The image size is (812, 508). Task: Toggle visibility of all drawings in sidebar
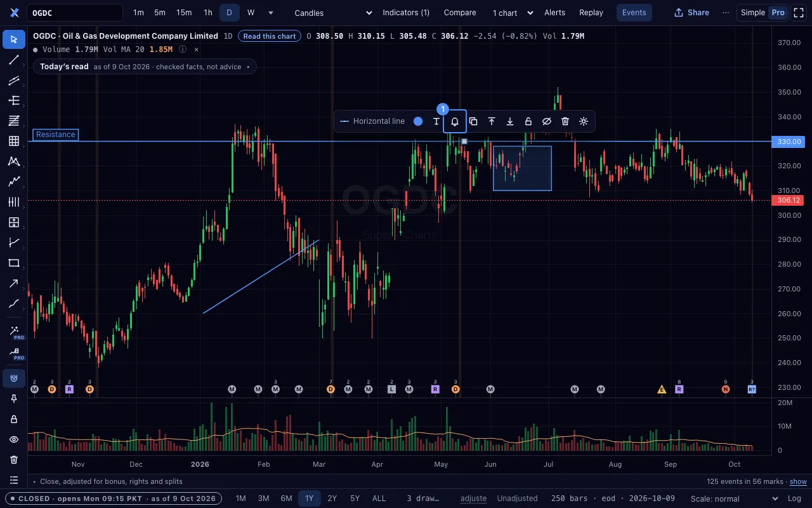point(14,439)
